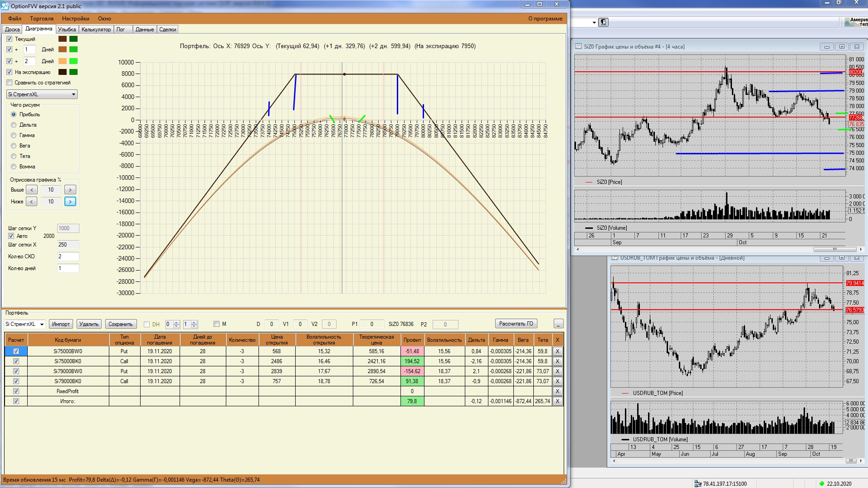Select the Дельта radio button
Viewport: 868px width, 488px height.
tap(14, 125)
